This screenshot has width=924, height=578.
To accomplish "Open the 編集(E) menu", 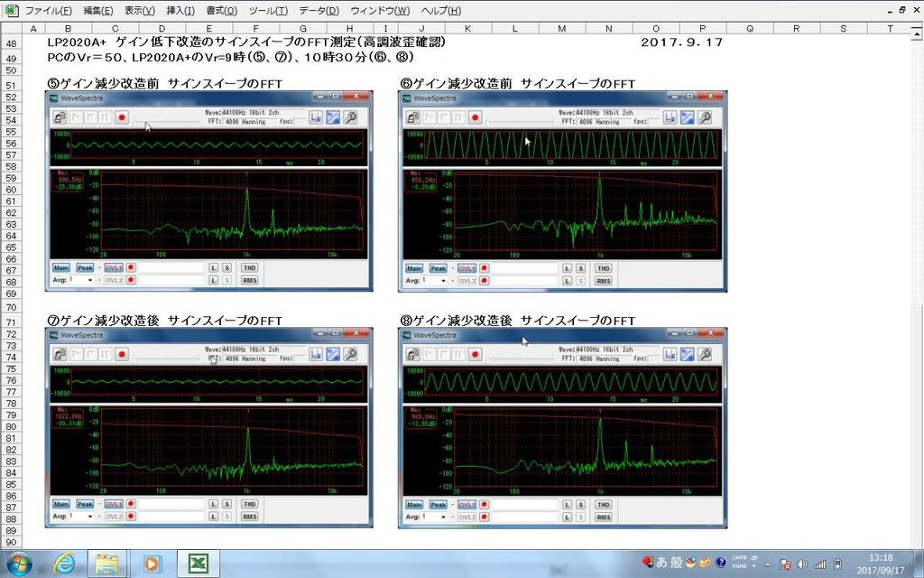I will 97,11.
